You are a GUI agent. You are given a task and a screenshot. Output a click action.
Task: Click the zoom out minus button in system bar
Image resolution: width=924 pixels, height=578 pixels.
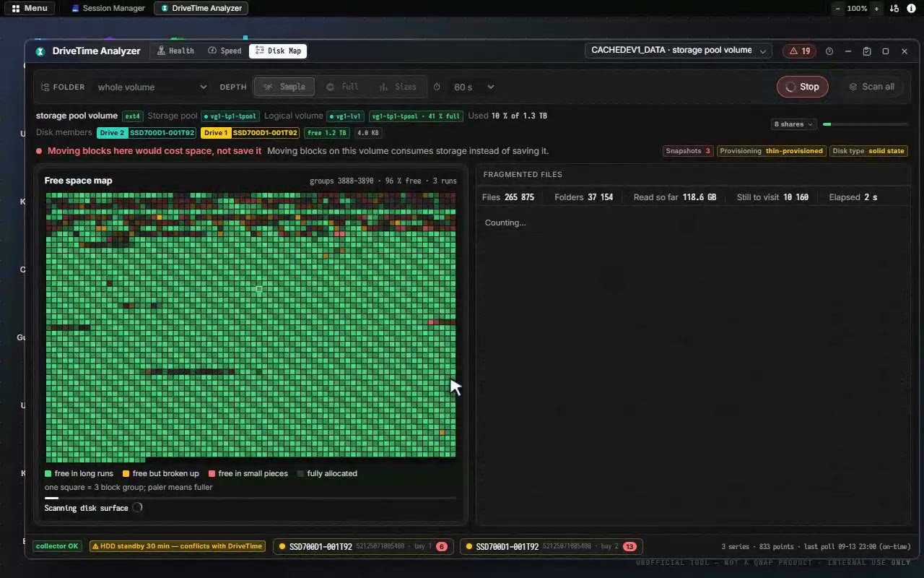click(837, 9)
